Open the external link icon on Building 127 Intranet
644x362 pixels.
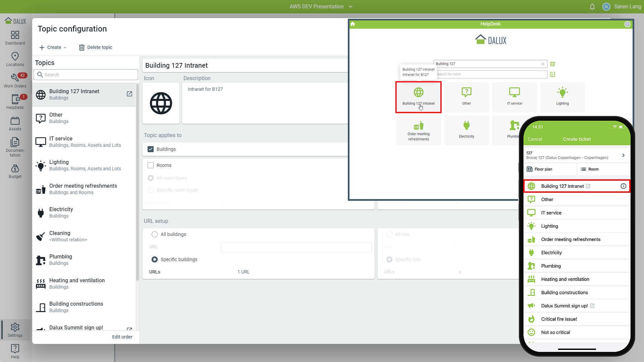(x=129, y=94)
